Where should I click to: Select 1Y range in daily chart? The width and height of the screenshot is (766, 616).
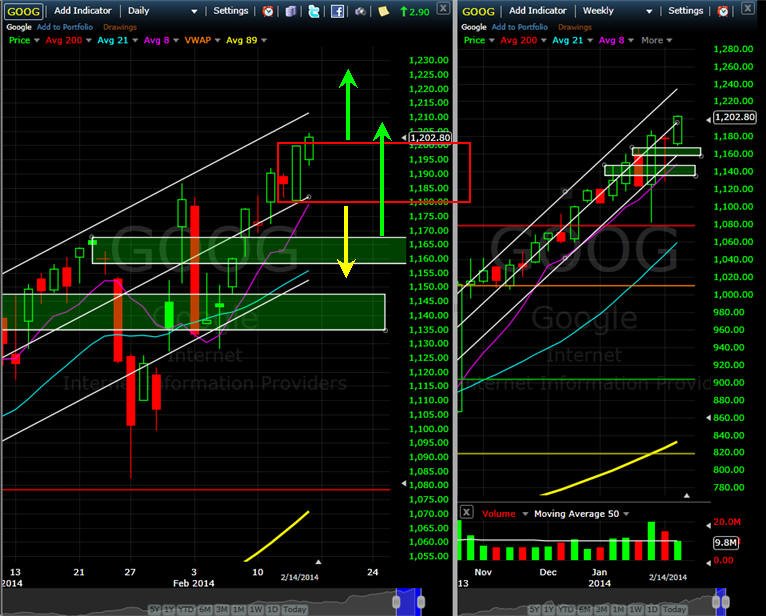tap(169, 610)
